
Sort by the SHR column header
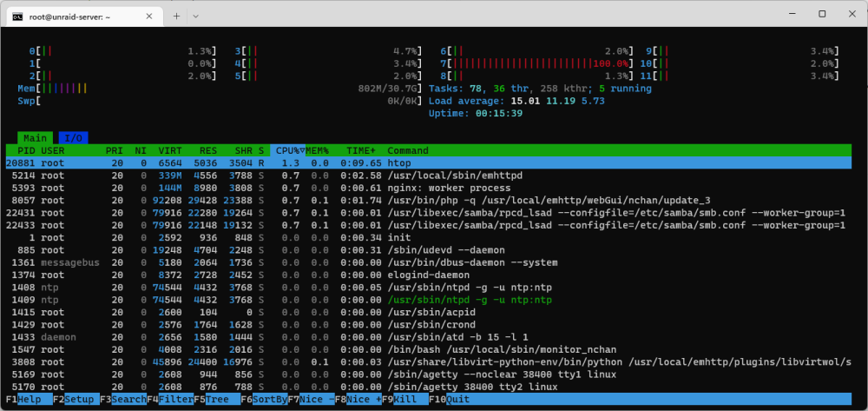pyautogui.click(x=244, y=150)
